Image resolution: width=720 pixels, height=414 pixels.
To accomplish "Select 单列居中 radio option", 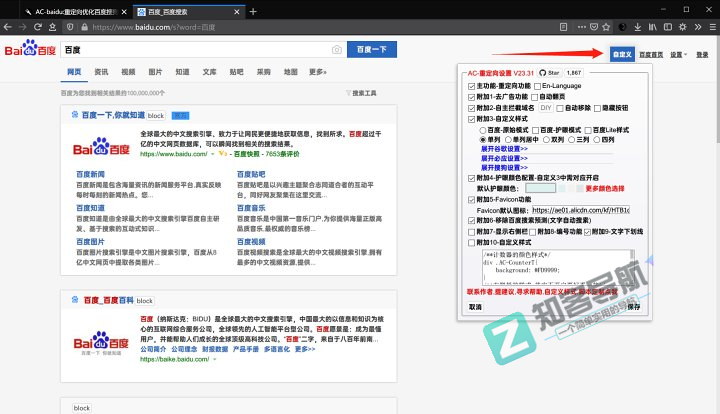I will [508, 140].
